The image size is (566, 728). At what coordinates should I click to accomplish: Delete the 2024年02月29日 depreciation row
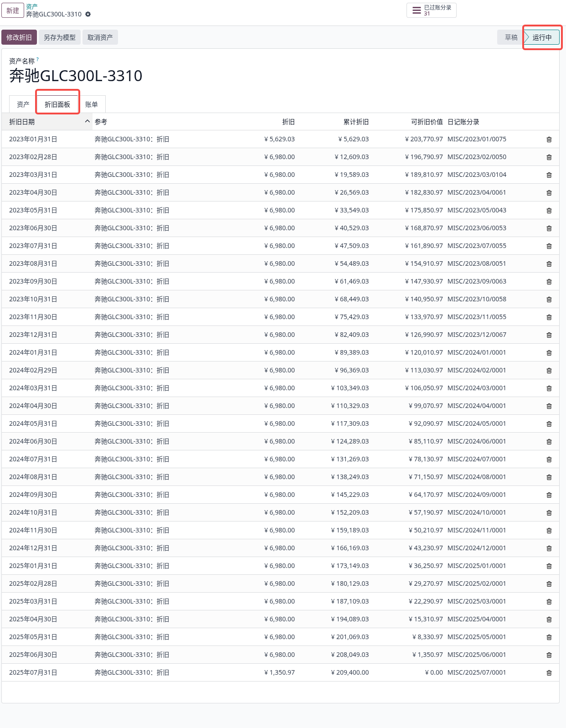coord(549,371)
